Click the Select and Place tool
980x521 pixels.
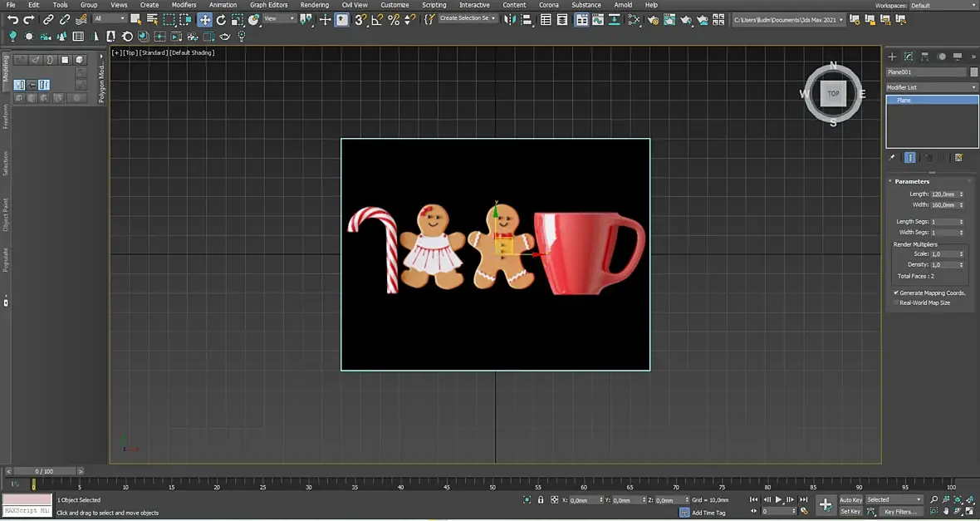[x=253, y=19]
